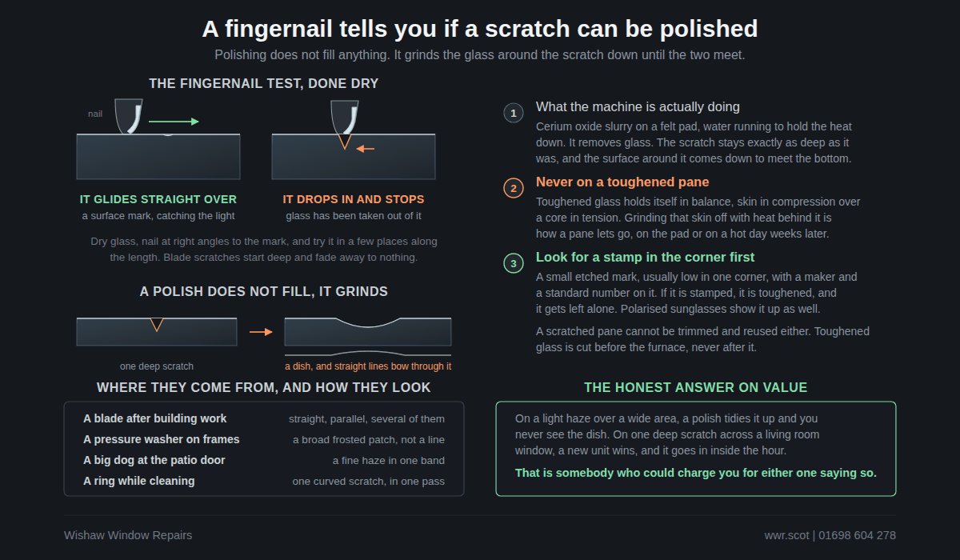Click the orange V-shaped scratch under the nail

[345, 142]
